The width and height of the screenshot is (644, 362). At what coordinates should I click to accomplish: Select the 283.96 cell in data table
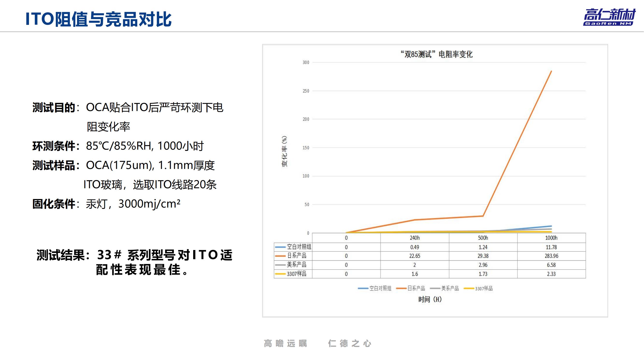pyautogui.click(x=551, y=256)
